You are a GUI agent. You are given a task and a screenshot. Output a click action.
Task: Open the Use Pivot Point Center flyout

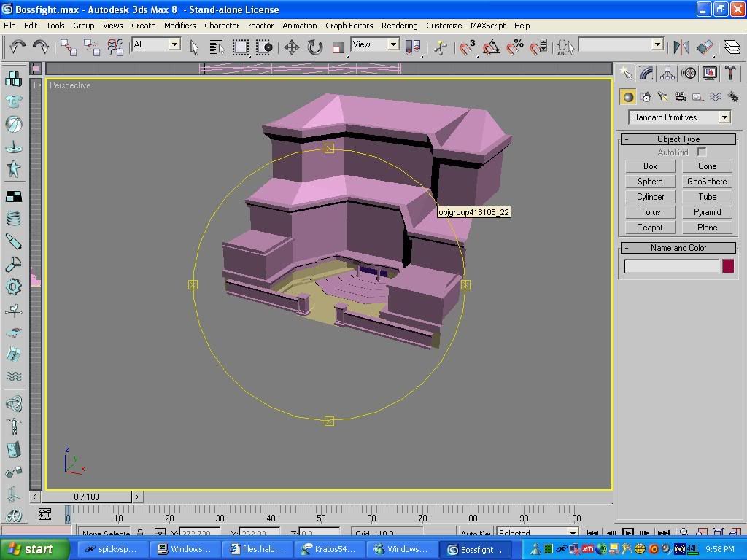tap(413, 47)
